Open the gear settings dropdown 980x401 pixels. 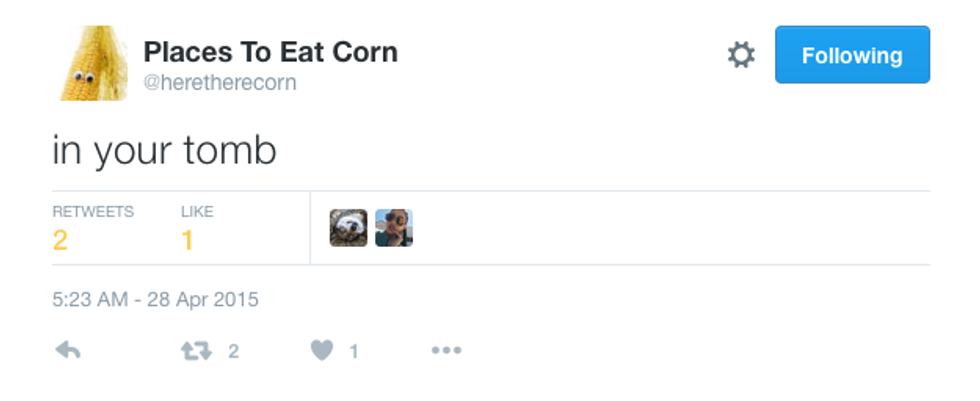(741, 56)
